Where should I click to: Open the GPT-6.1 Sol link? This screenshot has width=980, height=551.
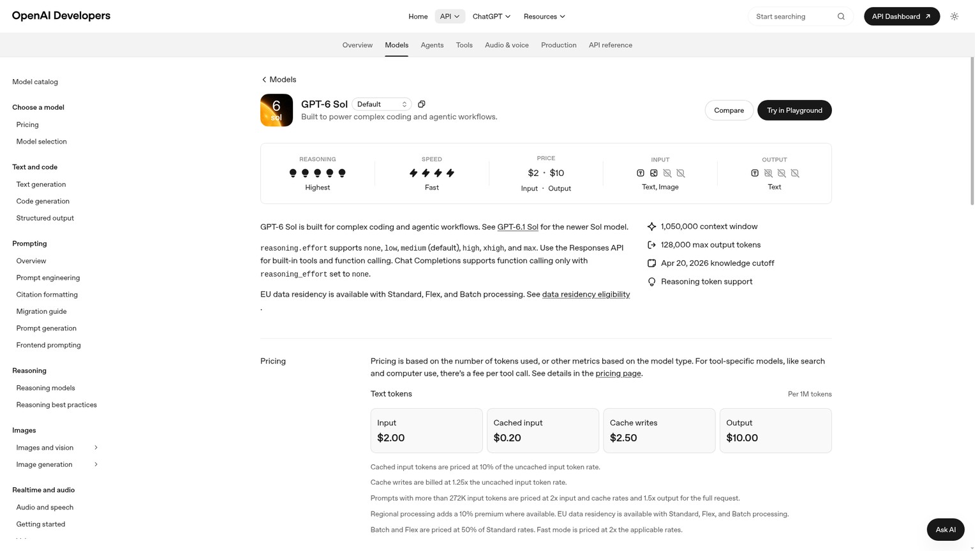[517, 227]
